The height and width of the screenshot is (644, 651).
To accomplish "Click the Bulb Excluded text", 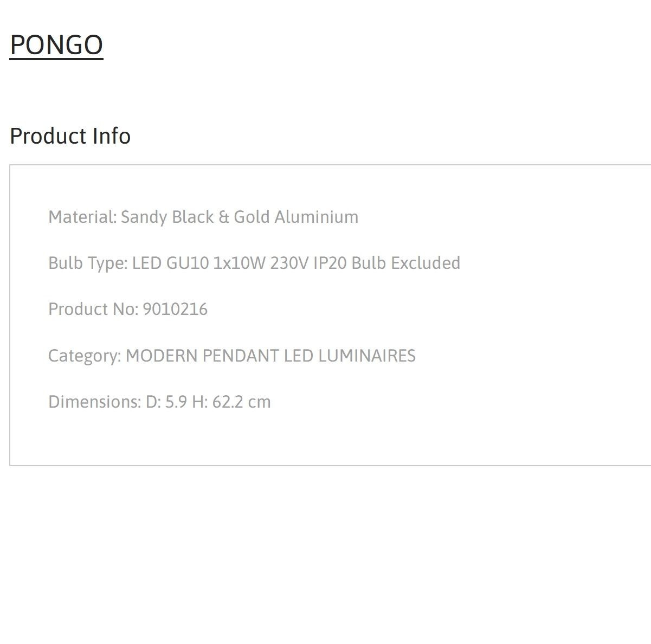I will (x=406, y=263).
